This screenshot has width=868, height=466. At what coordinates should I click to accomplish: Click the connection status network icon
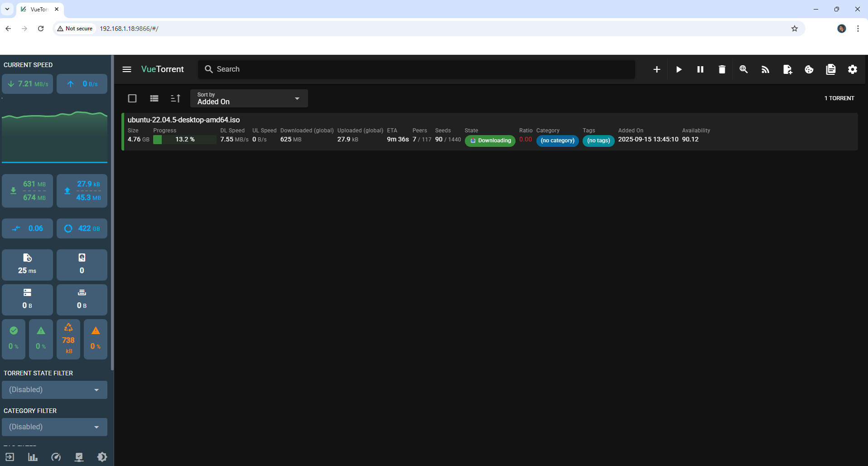[x=79, y=457]
